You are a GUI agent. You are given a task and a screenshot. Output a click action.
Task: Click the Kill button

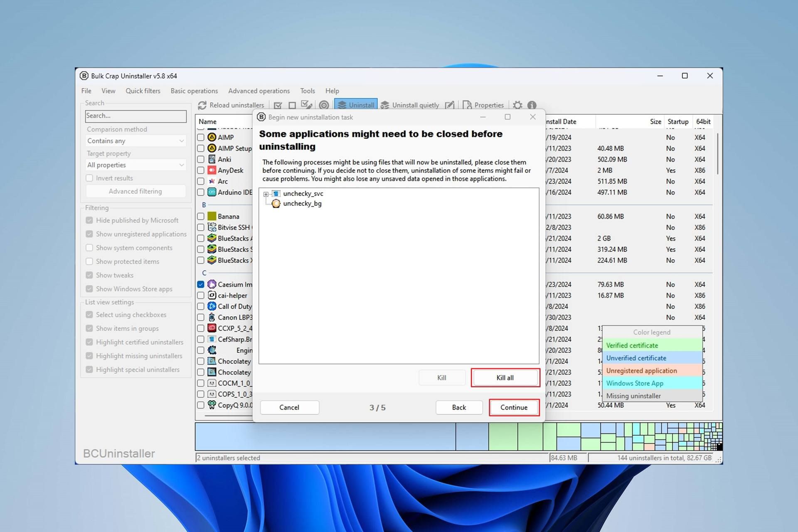pyautogui.click(x=442, y=377)
